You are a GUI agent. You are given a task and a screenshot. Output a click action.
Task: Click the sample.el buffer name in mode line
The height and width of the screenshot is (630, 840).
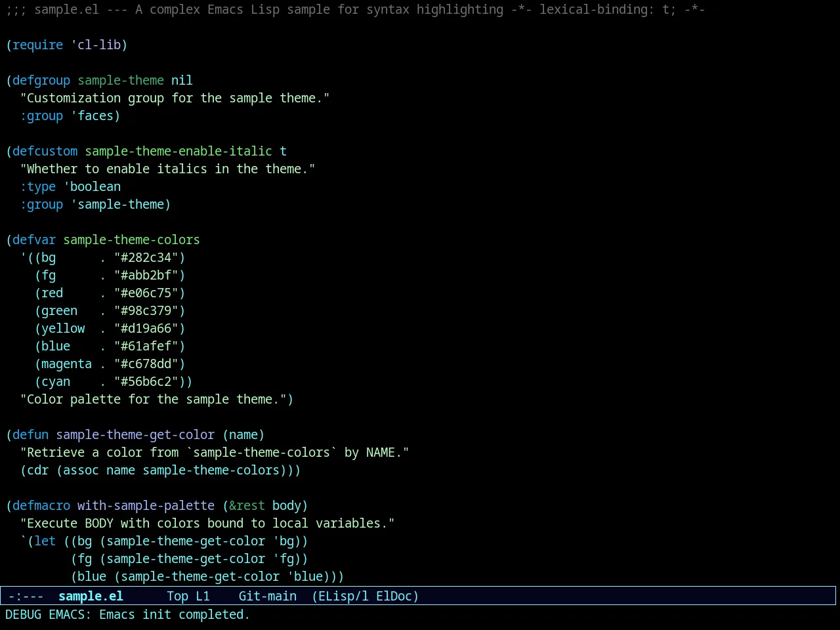(x=91, y=596)
